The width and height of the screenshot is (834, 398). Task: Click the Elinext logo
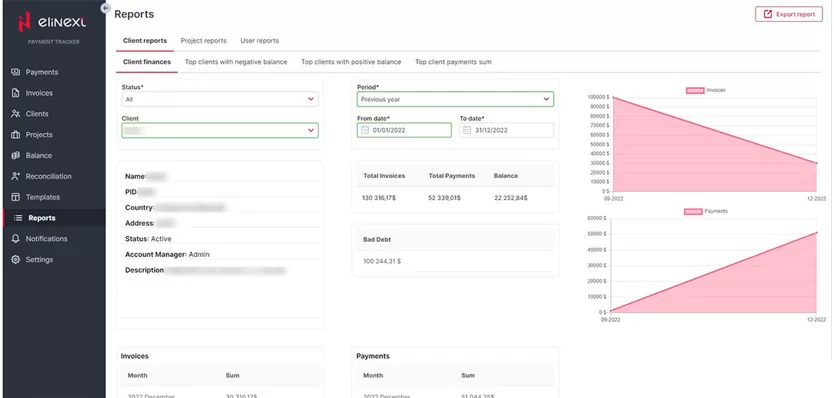click(x=53, y=22)
